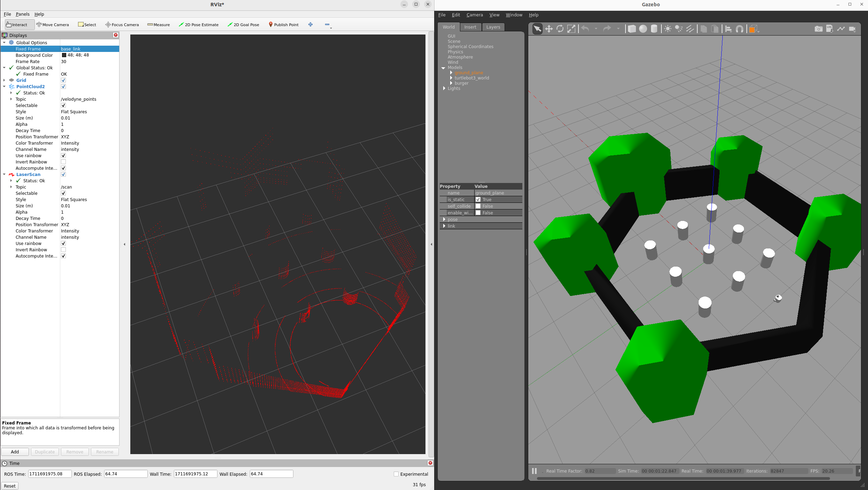868x490 pixels.
Task: Expand the burger model tree item
Action: (x=451, y=83)
